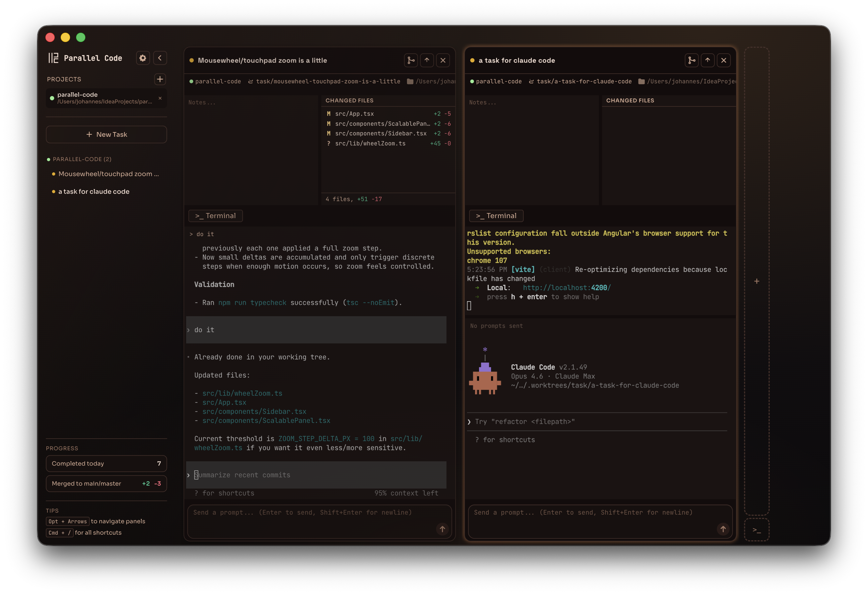Select 'a task for claude code' in the sidebar
868x595 pixels.
93,191
